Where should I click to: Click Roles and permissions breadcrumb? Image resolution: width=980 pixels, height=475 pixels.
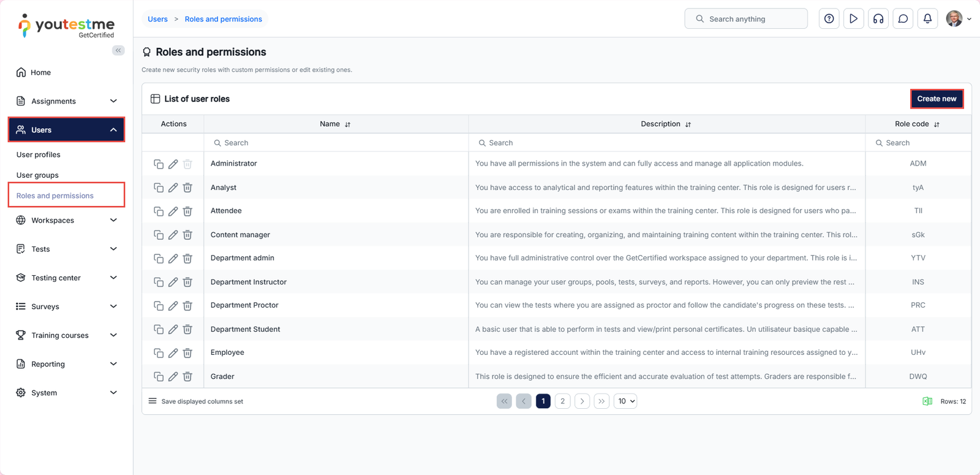click(224, 19)
